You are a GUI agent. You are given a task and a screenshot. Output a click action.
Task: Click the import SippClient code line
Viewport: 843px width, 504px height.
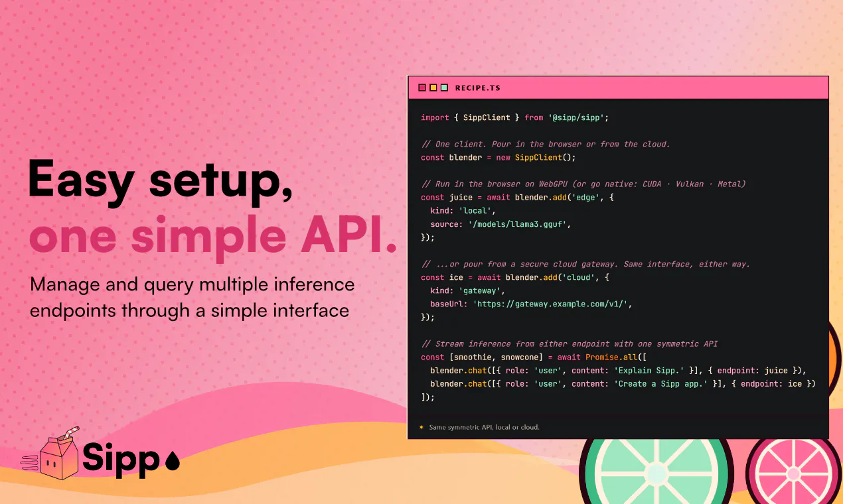(515, 117)
